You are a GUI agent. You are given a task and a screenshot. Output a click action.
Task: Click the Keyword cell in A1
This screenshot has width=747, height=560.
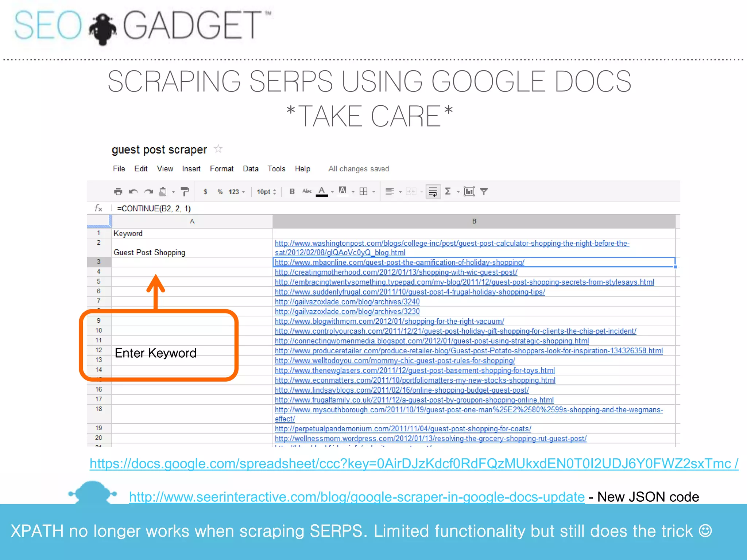pos(192,233)
